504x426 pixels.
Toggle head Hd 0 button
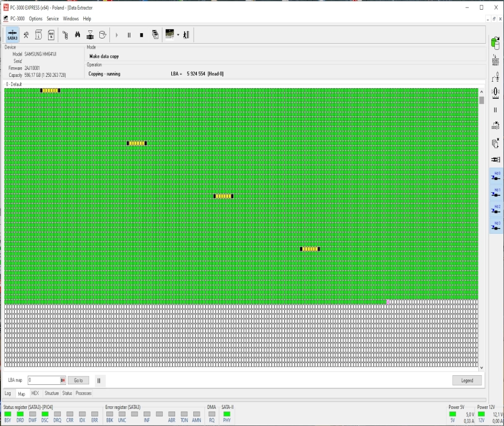coord(495,177)
